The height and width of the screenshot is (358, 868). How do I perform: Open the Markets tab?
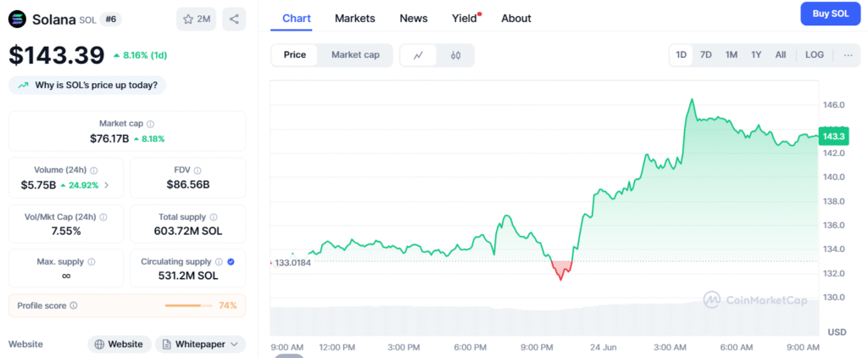point(355,19)
